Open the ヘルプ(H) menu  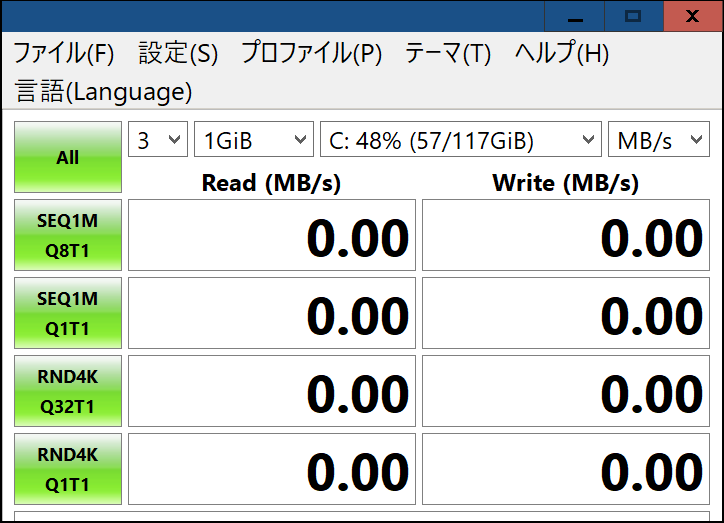tap(562, 53)
